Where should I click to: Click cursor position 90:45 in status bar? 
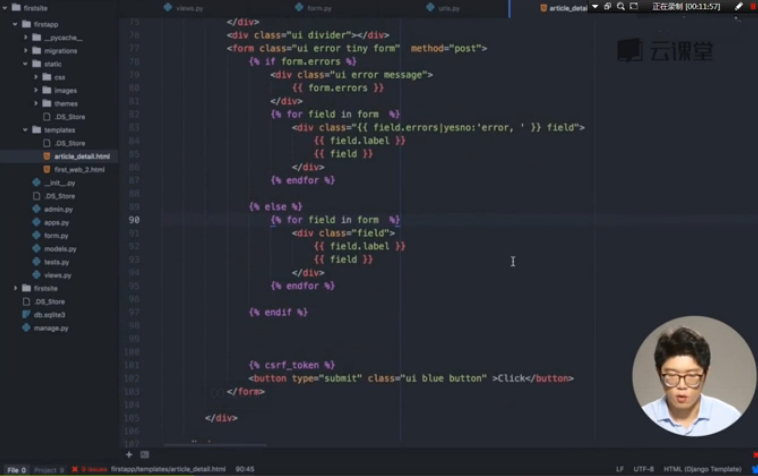(x=245, y=469)
